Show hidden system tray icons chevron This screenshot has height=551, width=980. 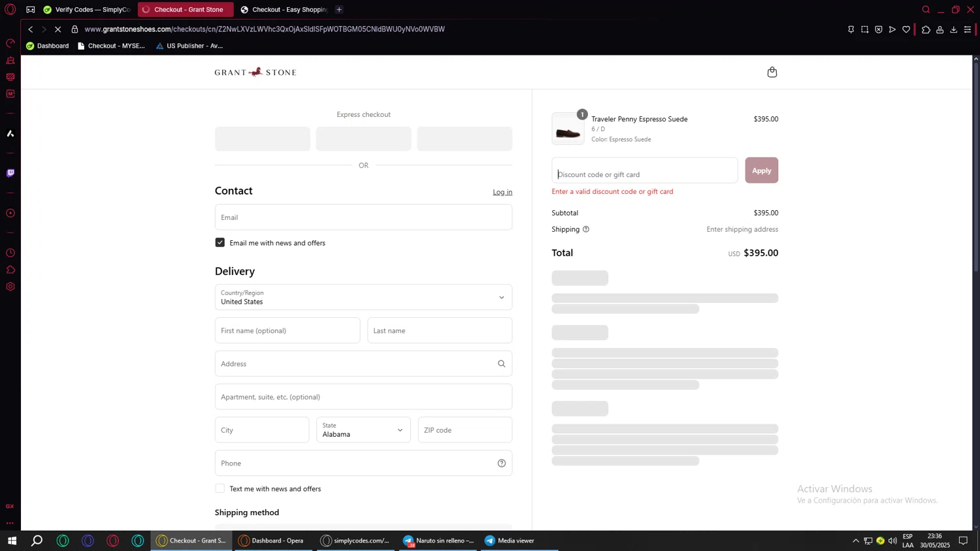pyautogui.click(x=855, y=541)
